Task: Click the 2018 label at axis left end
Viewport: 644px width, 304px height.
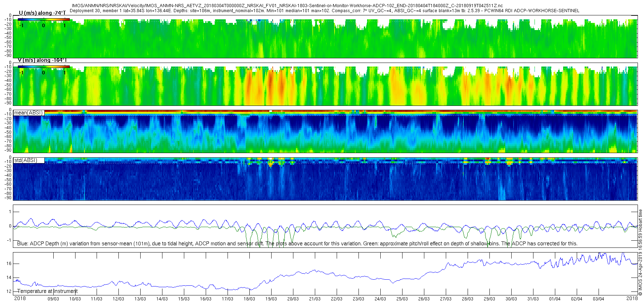Action: click(x=20, y=299)
